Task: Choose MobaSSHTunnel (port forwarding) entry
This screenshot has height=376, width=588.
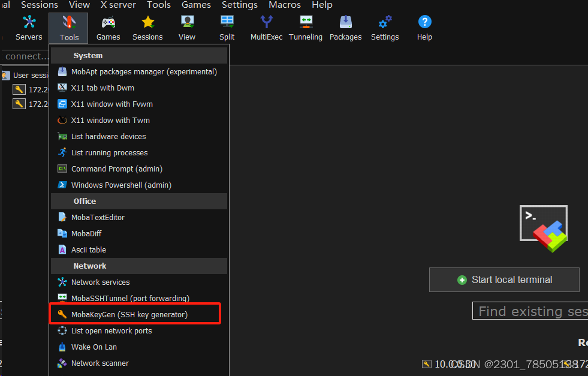Action: pyautogui.click(x=139, y=298)
